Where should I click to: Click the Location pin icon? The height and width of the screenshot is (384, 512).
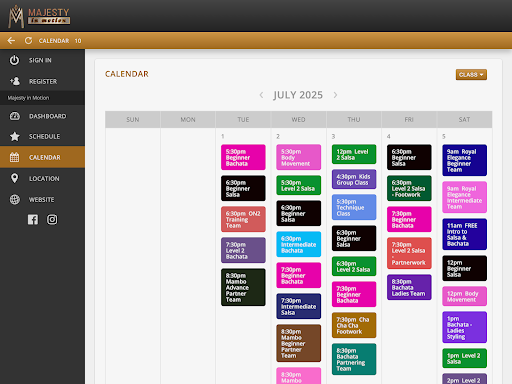[x=14, y=178]
